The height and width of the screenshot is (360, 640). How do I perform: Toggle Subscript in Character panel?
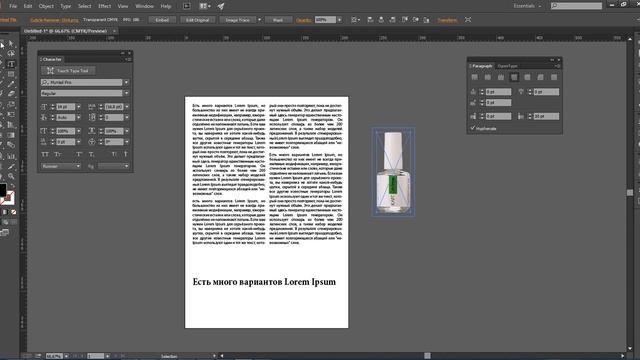[x=91, y=154]
